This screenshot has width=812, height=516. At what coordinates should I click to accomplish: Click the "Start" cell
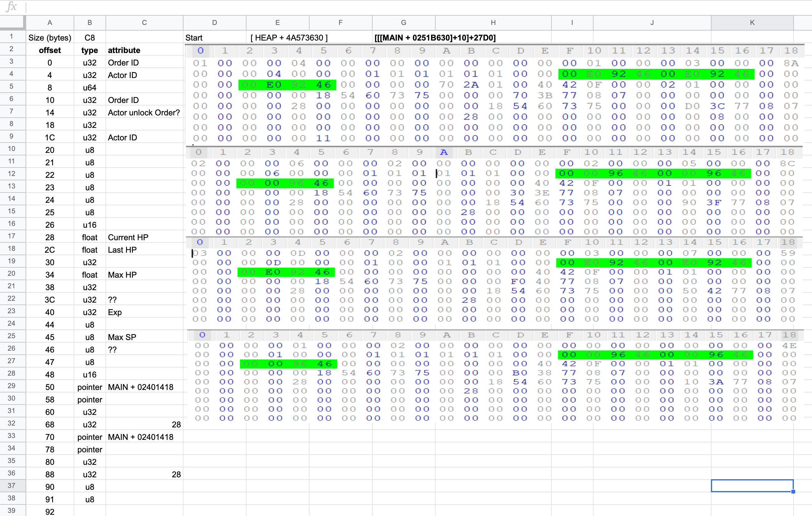214,37
